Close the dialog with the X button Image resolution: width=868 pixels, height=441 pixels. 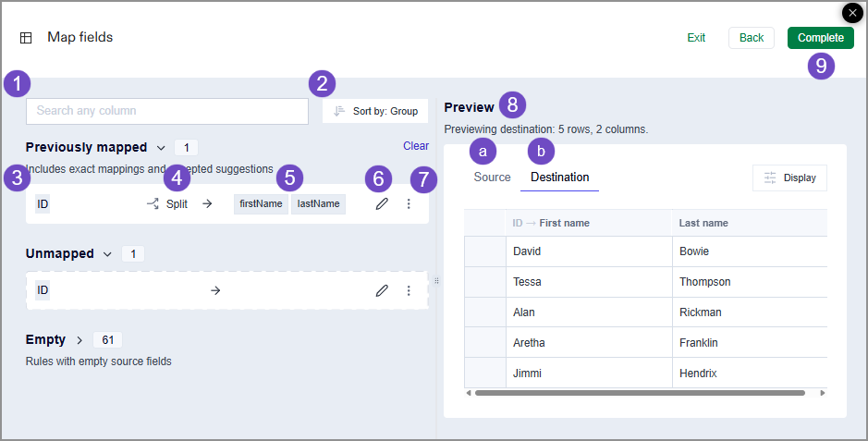click(852, 13)
